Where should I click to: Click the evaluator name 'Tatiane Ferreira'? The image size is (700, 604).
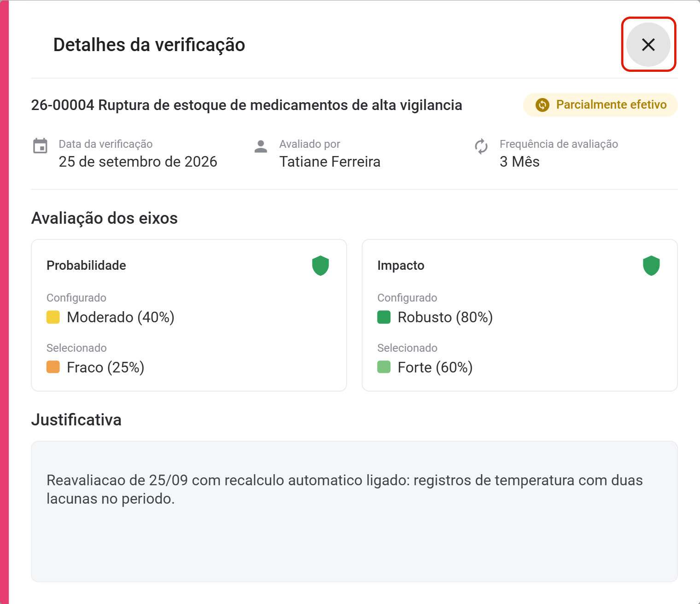pos(330,162)
